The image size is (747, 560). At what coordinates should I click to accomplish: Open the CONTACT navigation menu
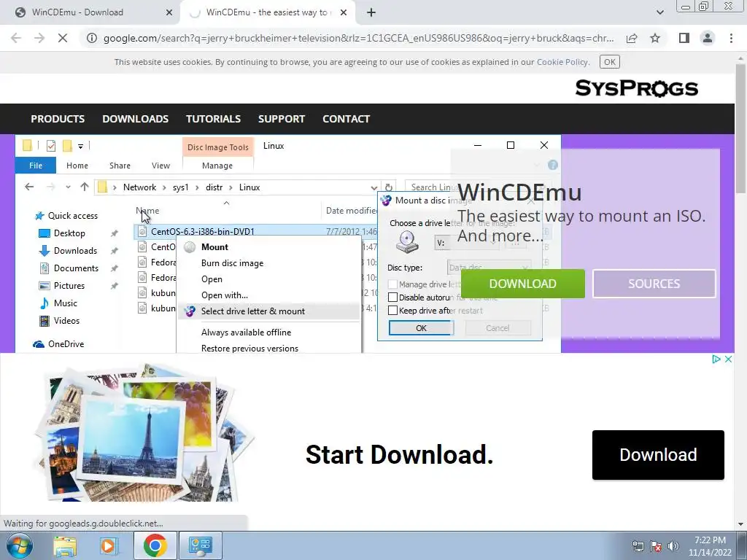click(346, 119)
